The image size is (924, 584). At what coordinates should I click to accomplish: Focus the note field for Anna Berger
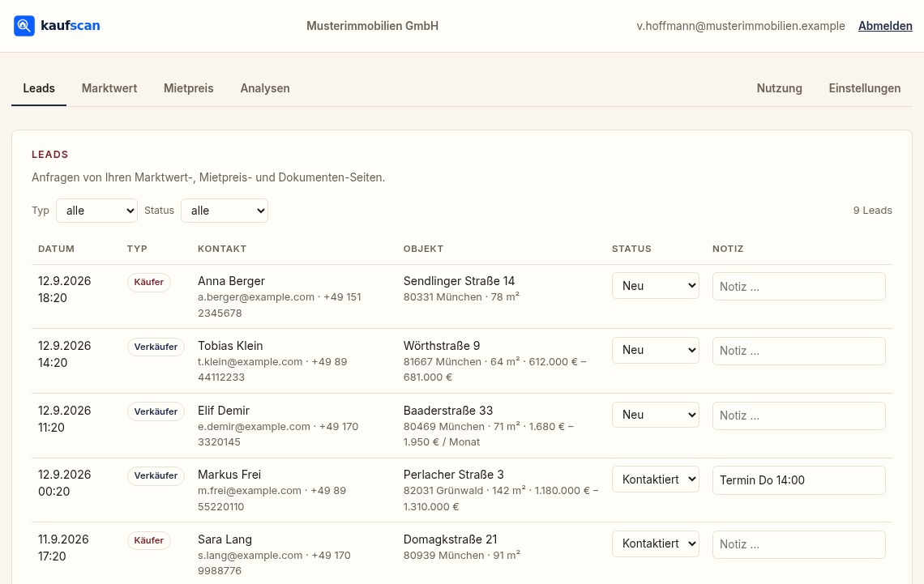(x=798, y=286)
